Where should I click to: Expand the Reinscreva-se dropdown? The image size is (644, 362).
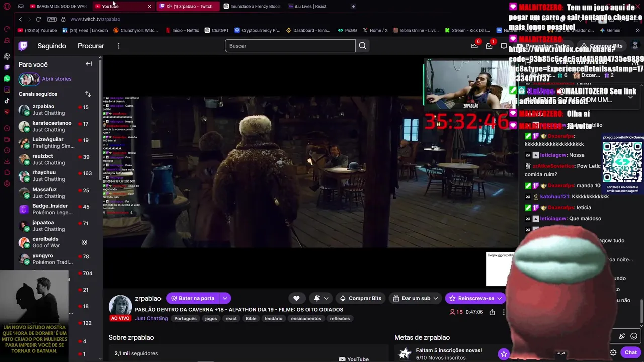coord(500,298)
